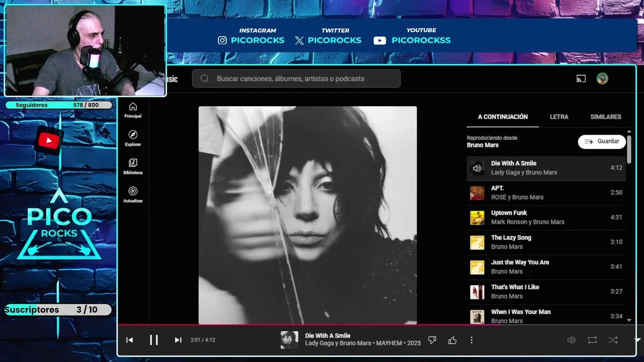Click the Uptown Funk album thumbnail
Viewport: 644px width, 362px height.
[x=477, y=218]
